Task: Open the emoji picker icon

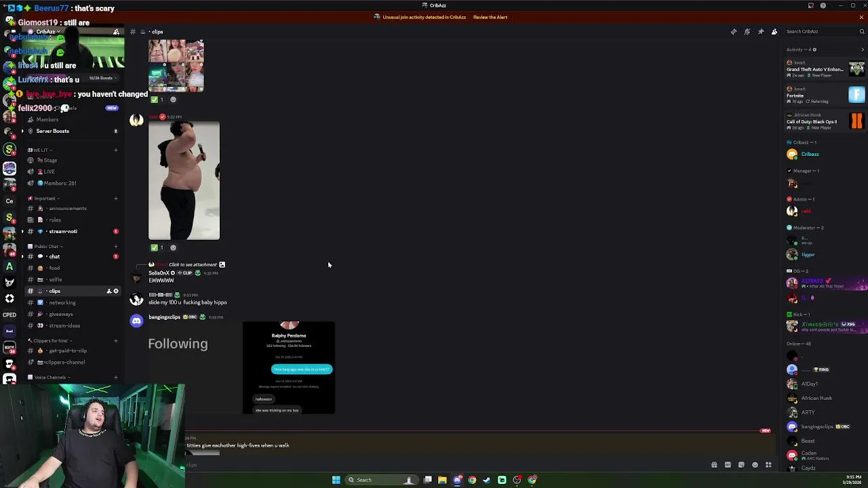Action: pos(755,465)
